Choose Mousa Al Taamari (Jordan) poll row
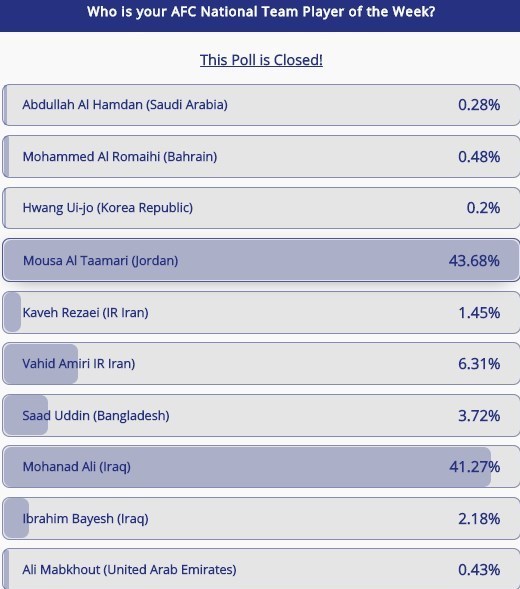Image resolution: width=520 pixels, height=589 pixels. [261, 260]
